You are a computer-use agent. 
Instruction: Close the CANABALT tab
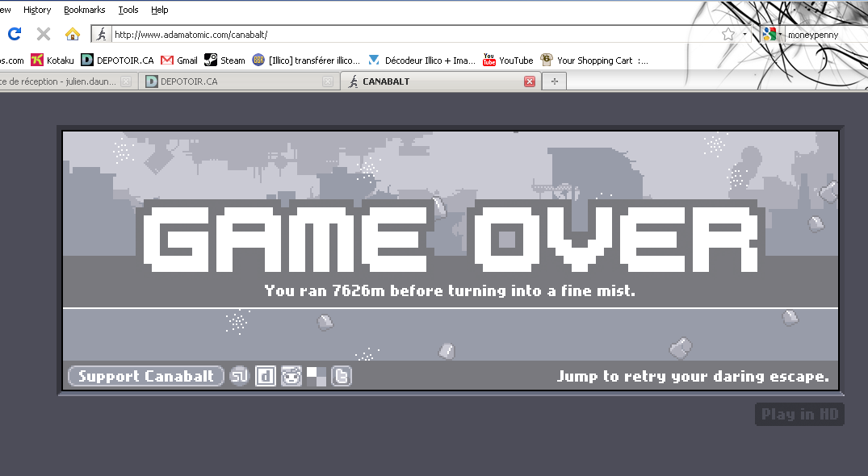pyautogui.click(x=530, y=81)
